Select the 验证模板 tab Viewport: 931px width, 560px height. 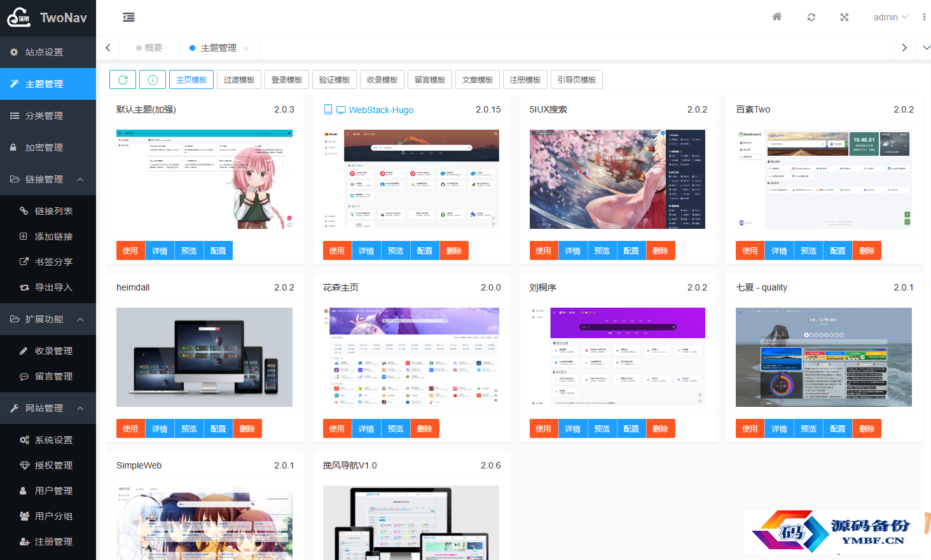point(334,79)
